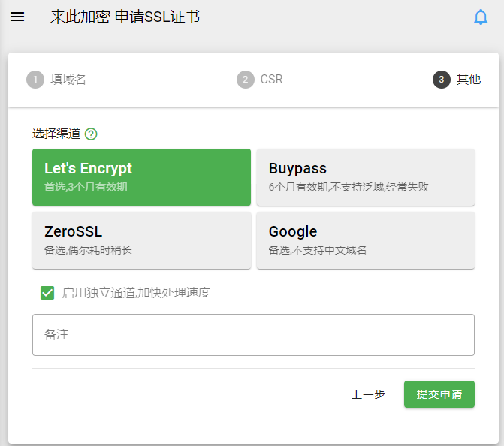Go to the 填域名 step
This screenshot has width=504, height=446.
click(68, 80)
